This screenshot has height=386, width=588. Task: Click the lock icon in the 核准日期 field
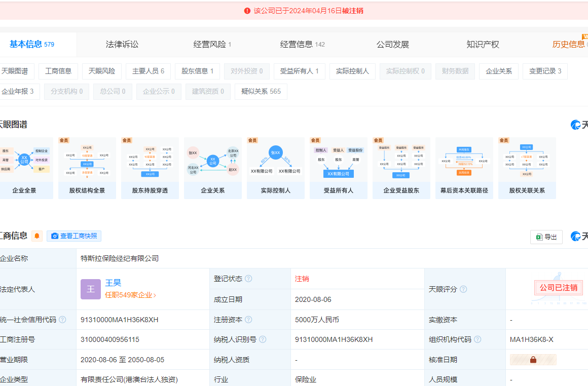pos(533,360)
